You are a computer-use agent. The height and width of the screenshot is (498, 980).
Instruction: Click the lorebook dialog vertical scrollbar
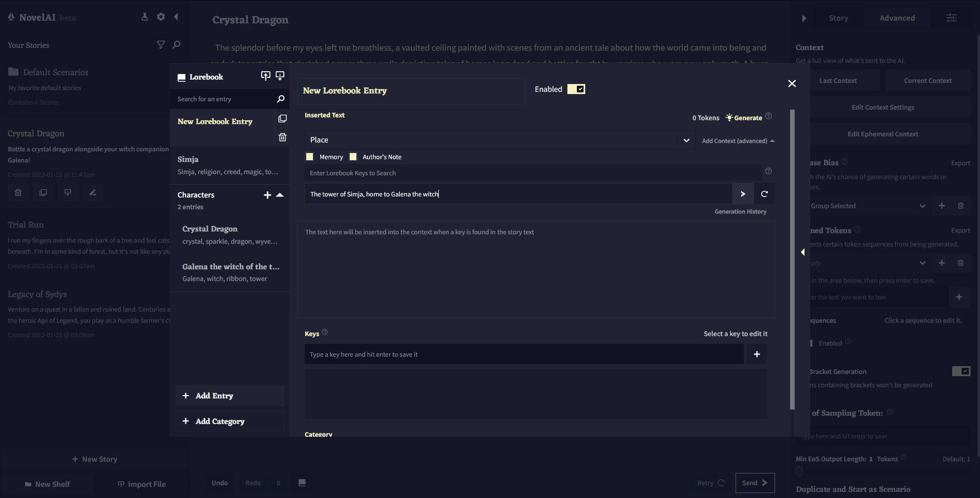click(x=792, y=259)
